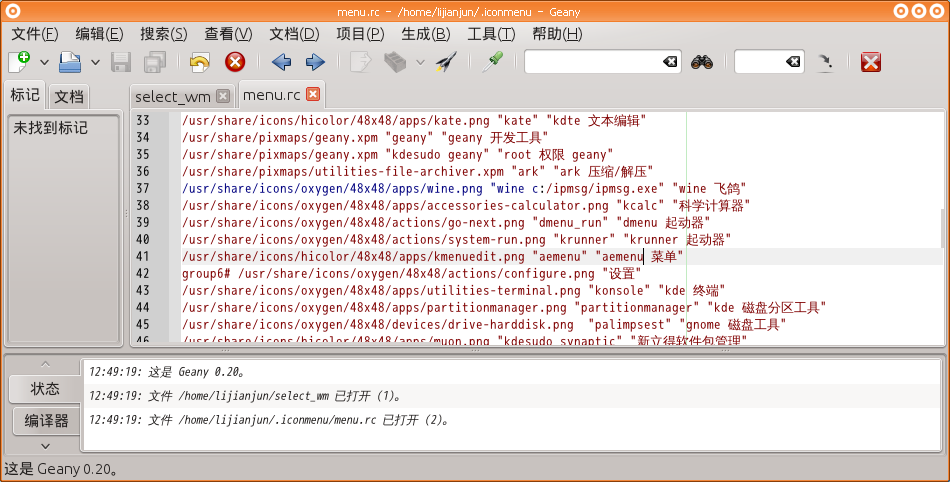Navigate forward with the blue right arrow
950x482 pixels.
[315, 62]
